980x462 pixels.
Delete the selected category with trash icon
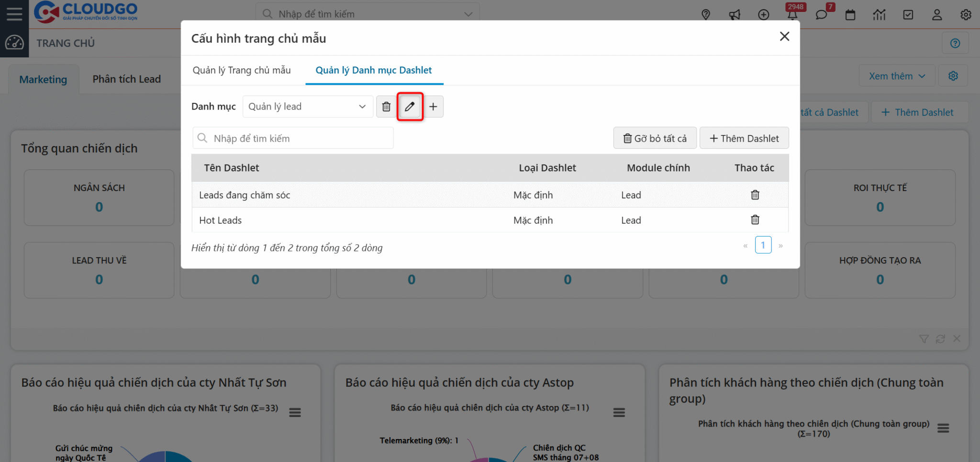[x=386, y=106]
